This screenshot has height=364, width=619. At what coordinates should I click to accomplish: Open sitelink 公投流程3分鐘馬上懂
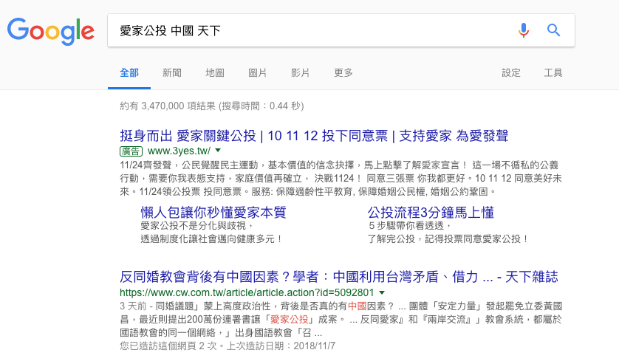point(431,213)
